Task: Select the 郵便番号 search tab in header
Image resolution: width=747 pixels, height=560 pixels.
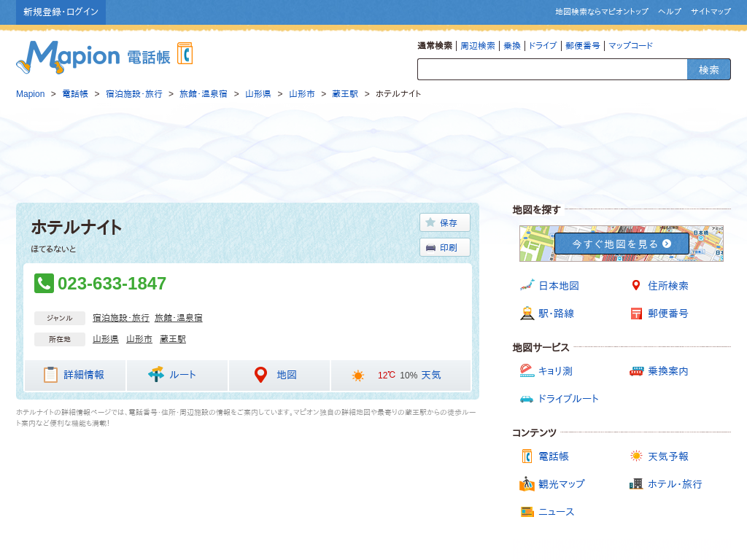Action: pyautogui.click(x=583, y=46)
